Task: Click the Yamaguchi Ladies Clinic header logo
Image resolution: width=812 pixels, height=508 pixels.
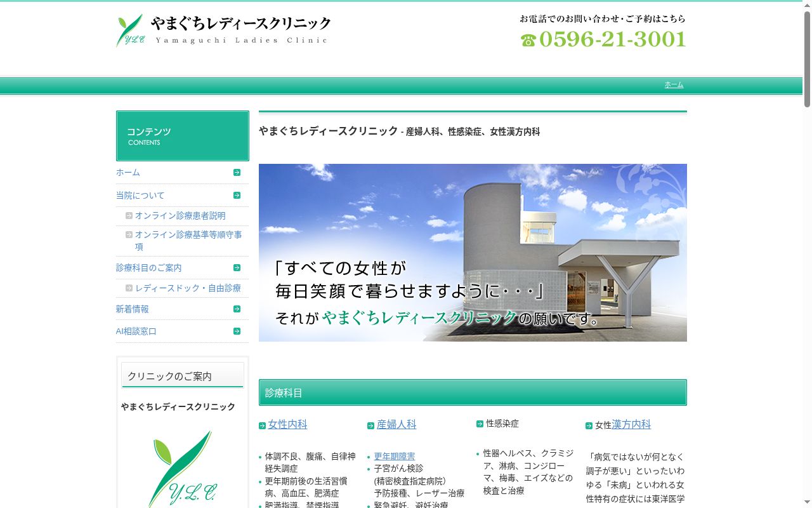Action: (223, 30)
